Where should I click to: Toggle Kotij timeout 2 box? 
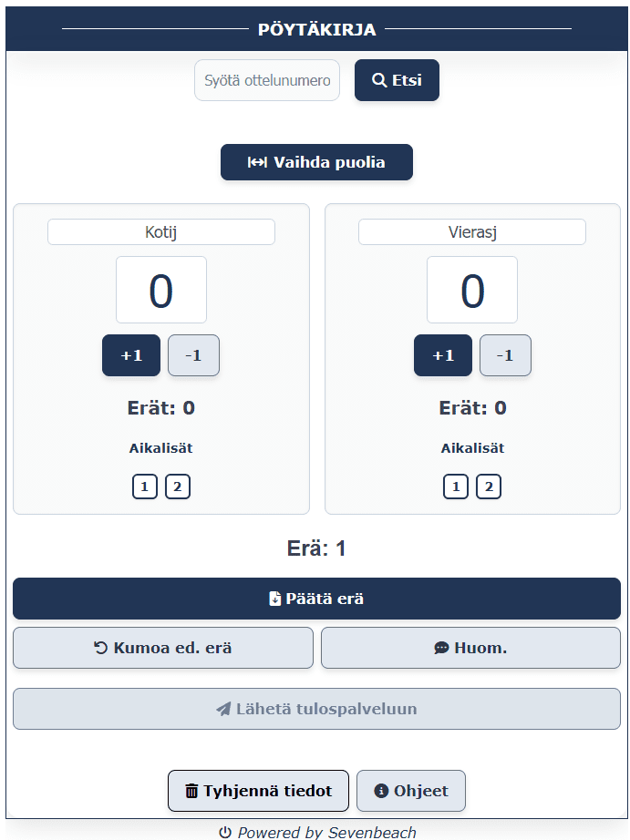178,487
